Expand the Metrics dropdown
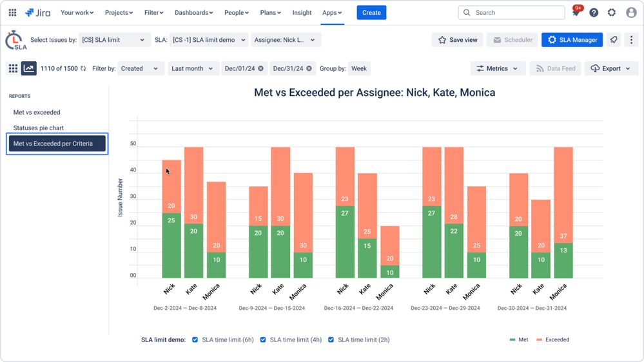Screen dimensions: 644x362 coord(498,68)
